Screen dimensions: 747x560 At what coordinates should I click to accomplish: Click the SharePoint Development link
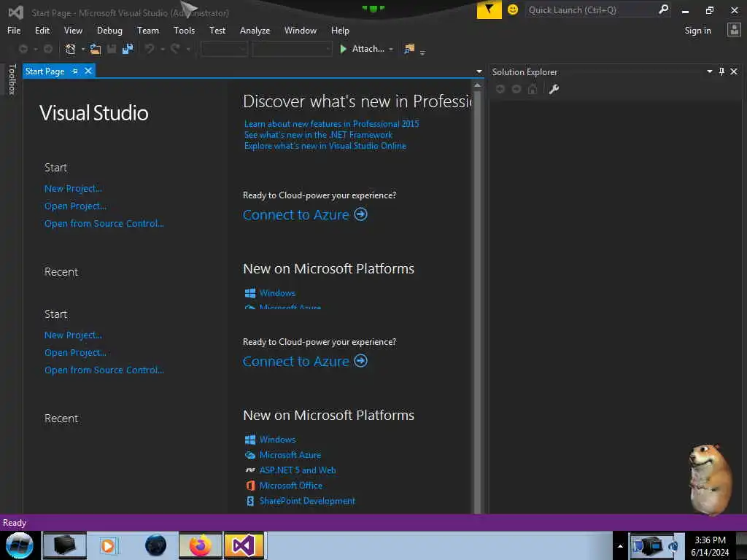coord(307,501)
